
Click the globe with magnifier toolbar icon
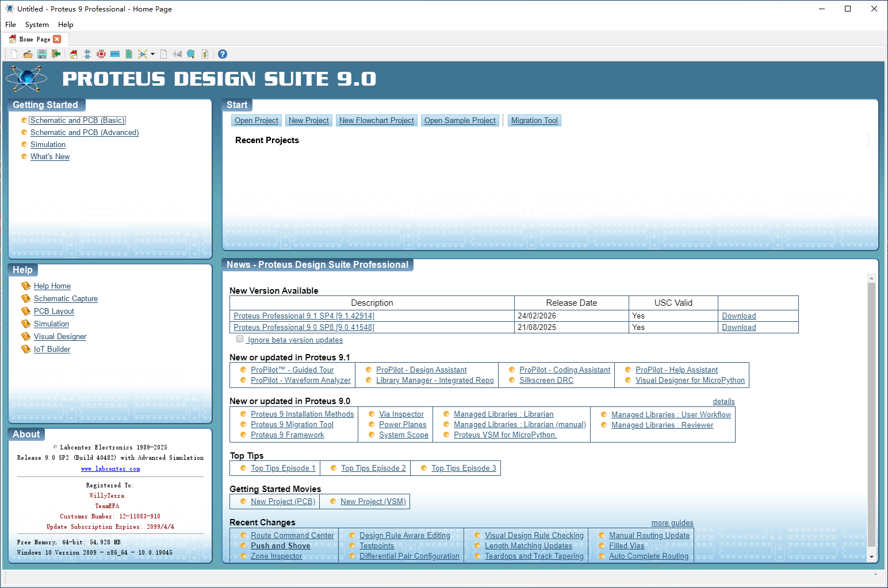click(191, 54)
